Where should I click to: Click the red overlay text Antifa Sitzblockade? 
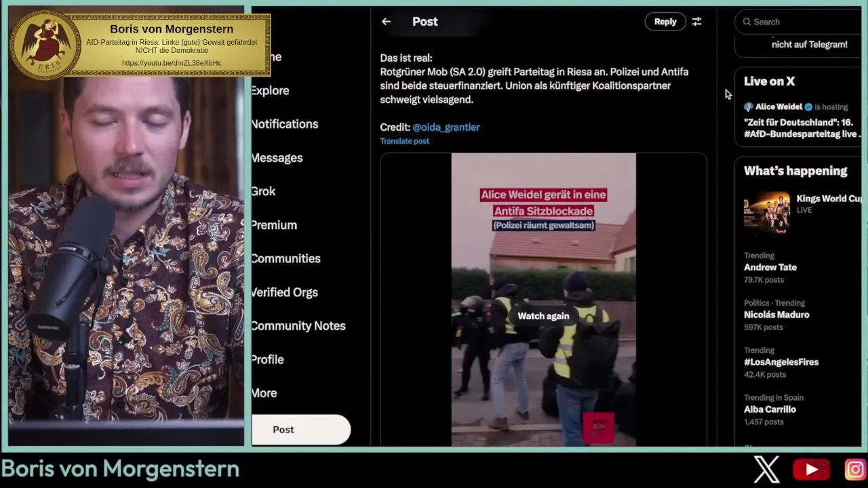pyautogui.click(x=543, y=211)
